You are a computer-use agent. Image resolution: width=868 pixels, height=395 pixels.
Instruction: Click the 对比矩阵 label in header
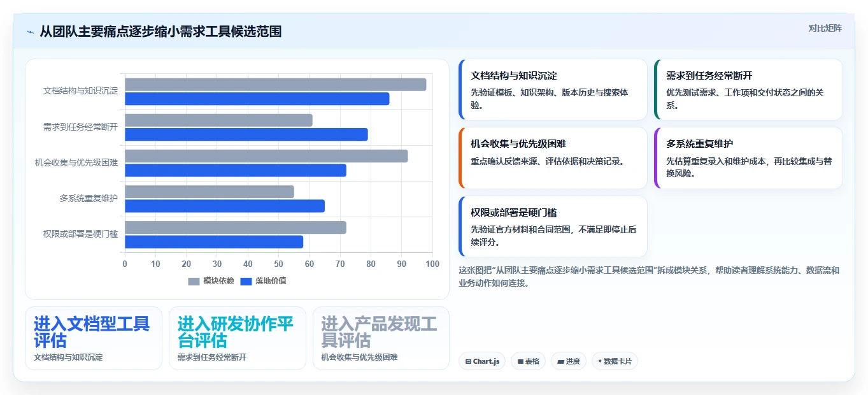(825, 28)
